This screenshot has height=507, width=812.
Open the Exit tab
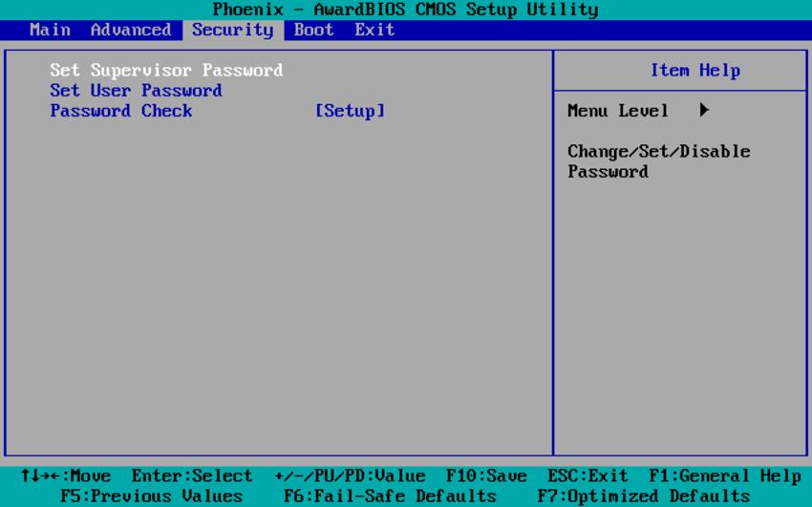374,30
